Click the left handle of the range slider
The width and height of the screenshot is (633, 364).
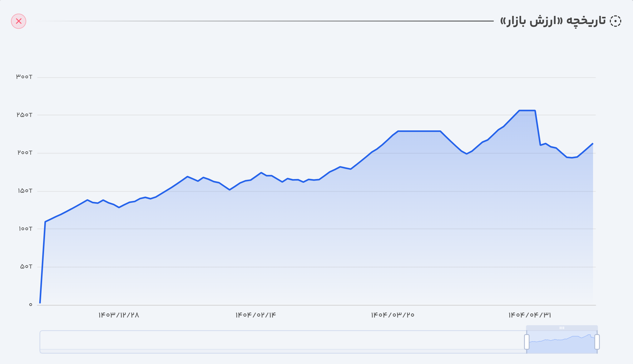coord(527,342)
